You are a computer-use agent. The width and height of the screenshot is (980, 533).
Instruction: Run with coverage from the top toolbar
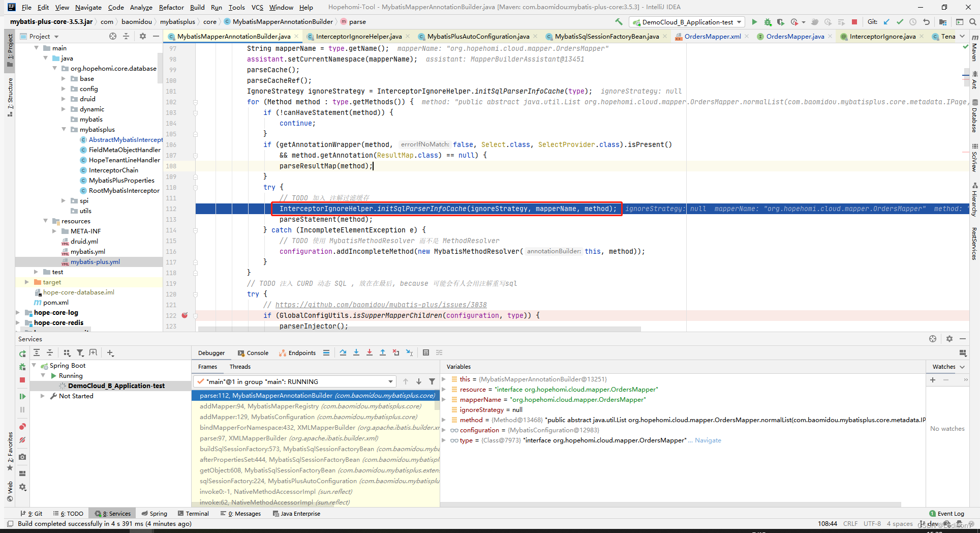point(780,22)
